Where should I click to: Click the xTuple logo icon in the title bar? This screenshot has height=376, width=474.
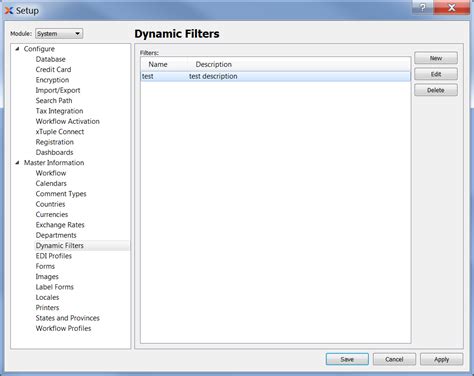[9, 10]
